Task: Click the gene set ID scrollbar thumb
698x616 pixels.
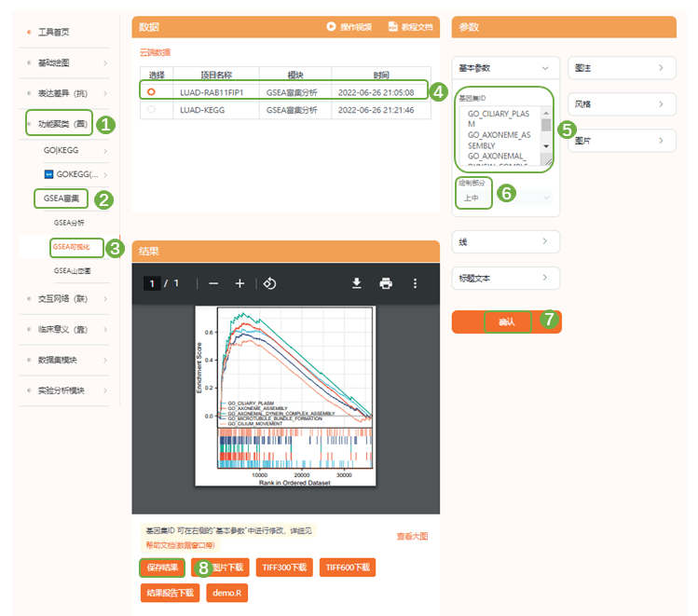Action: coord(546,125)
